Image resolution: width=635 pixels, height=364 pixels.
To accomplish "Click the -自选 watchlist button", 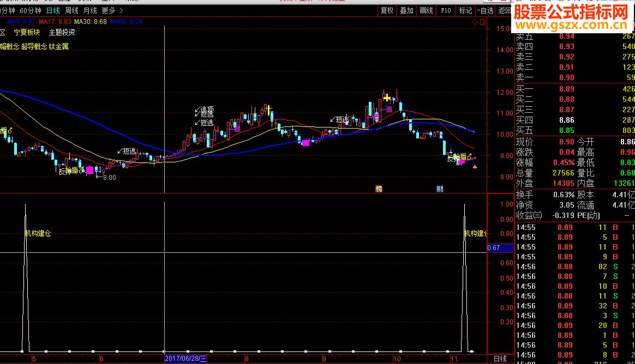I will pos(485,10).
